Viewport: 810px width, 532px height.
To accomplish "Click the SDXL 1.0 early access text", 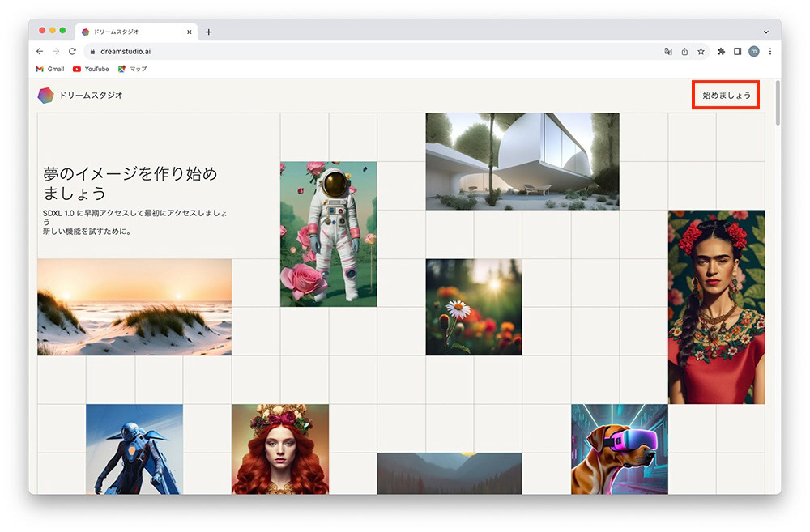I will point(134,222).
